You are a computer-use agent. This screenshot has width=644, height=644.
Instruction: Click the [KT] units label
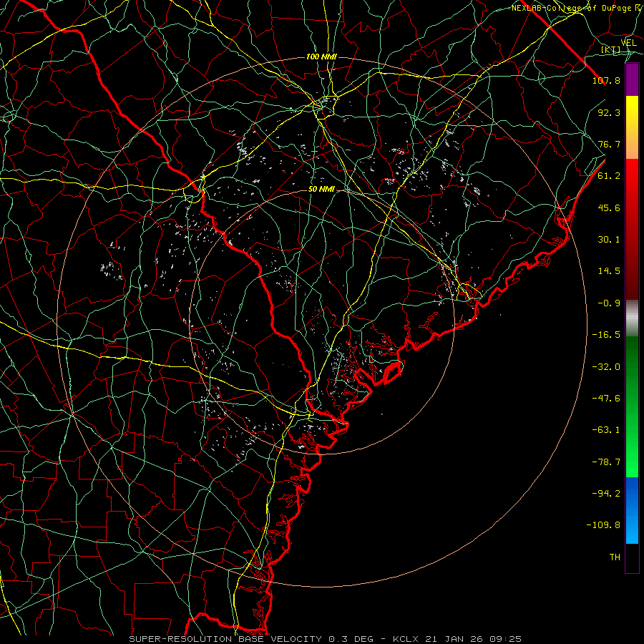pos(611,50)
